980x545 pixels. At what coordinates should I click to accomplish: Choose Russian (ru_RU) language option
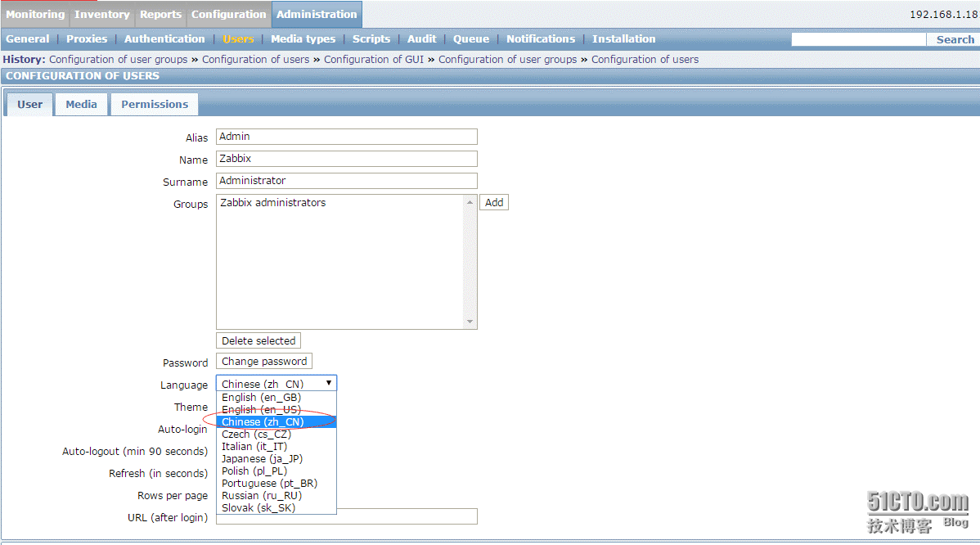[276, 496]
